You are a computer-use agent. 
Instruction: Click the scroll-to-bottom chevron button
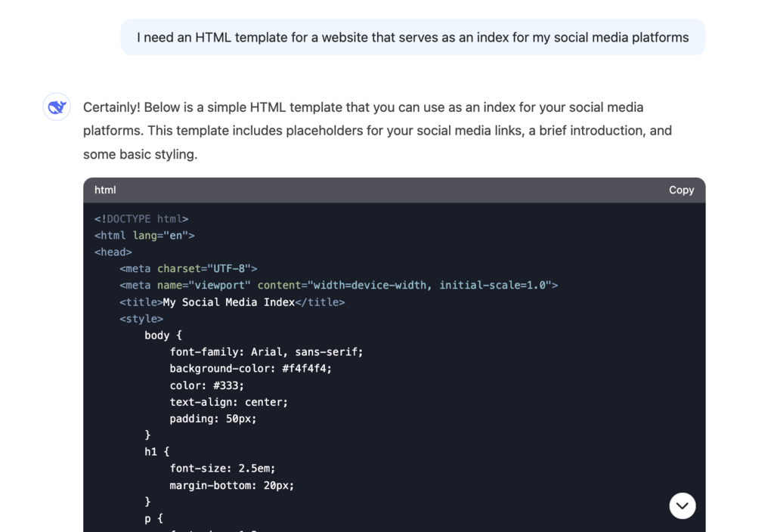coord(682,506)
